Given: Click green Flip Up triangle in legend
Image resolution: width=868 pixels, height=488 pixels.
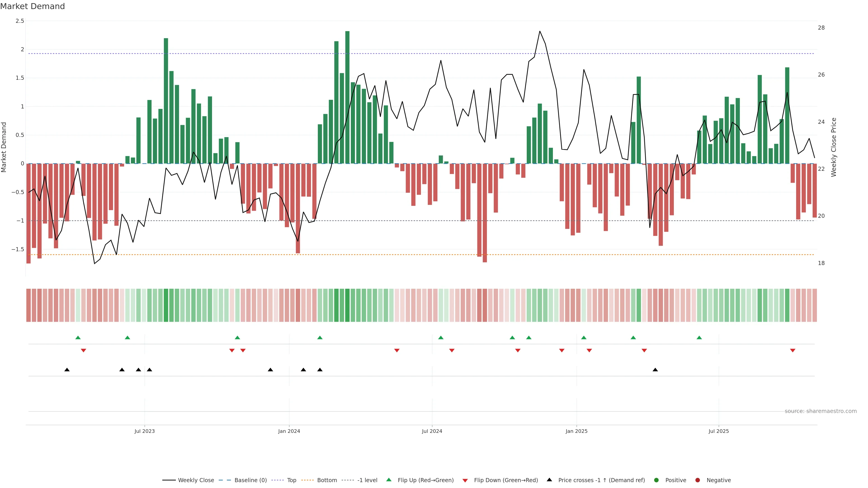Looking at the screenshot, I should pos(389,480).
